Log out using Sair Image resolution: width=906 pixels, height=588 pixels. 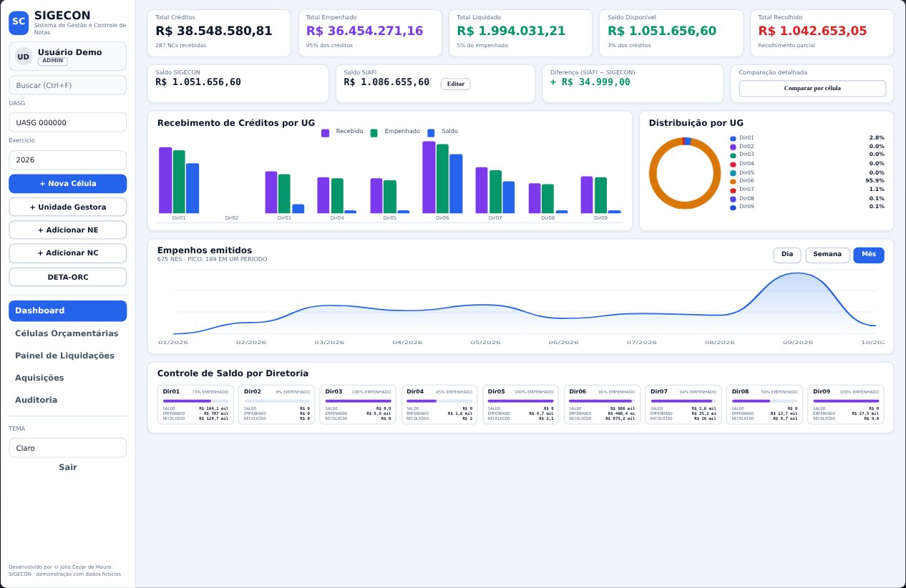(67, 467)
